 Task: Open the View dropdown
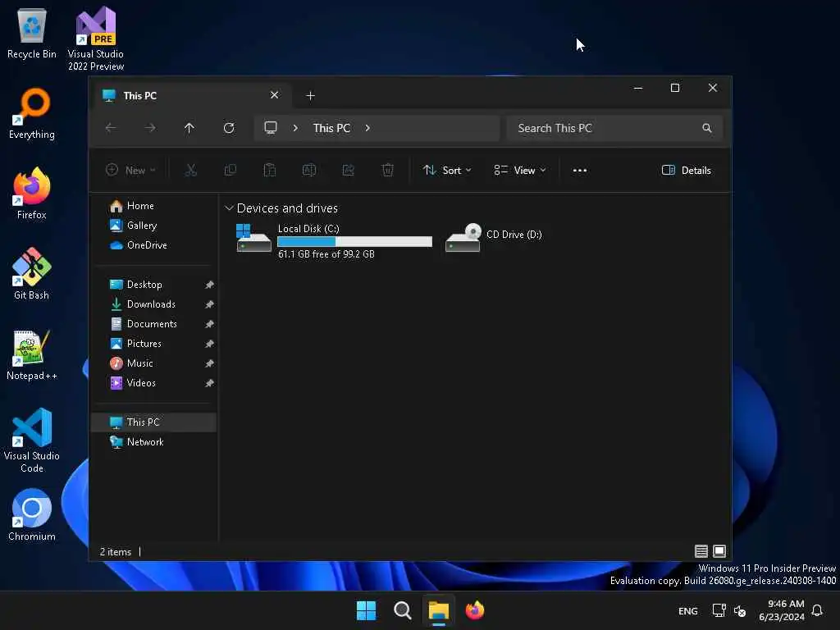pyautogui.click(x=519, y=171)
